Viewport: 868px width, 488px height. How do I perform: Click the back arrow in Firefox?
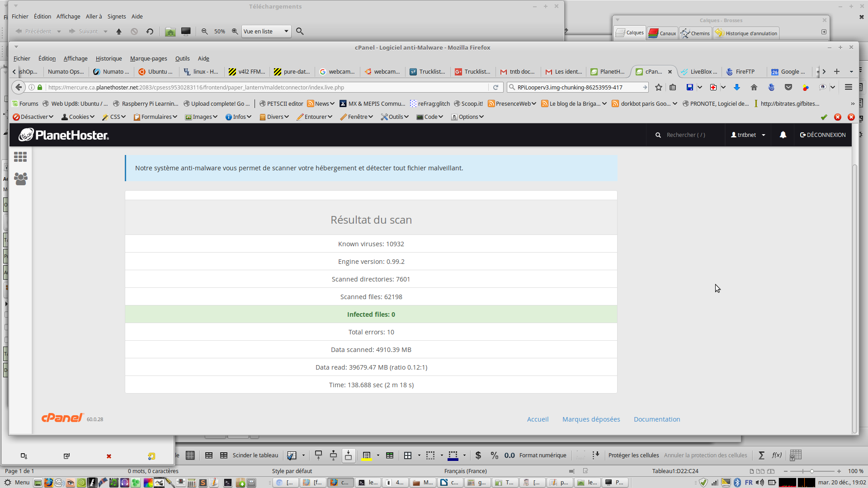coord(19,87)
